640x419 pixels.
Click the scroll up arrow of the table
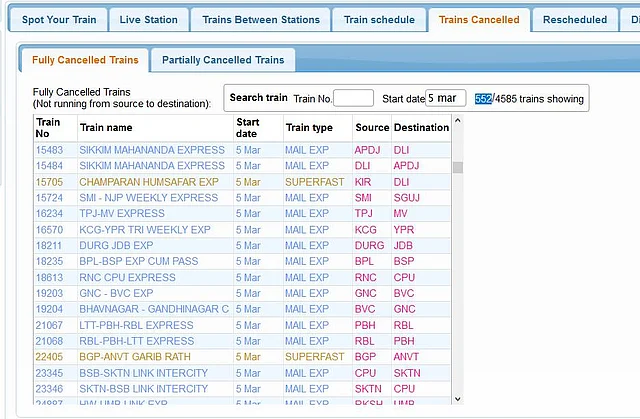click(458, 121)
